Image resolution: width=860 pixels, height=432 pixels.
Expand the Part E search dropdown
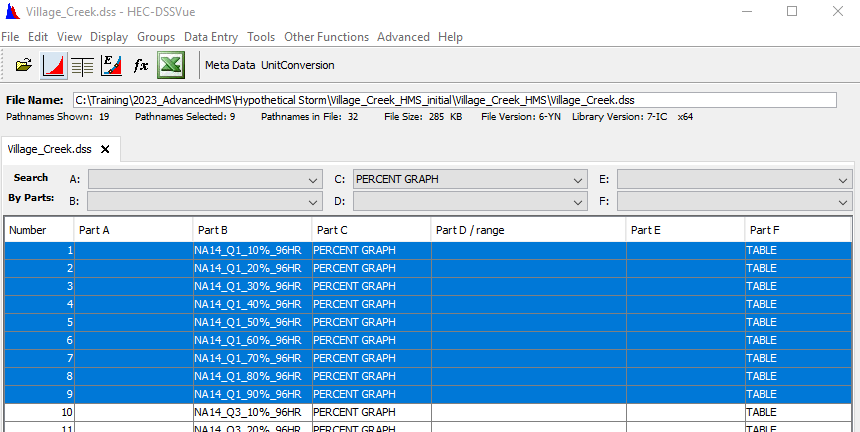pos(843,180)
